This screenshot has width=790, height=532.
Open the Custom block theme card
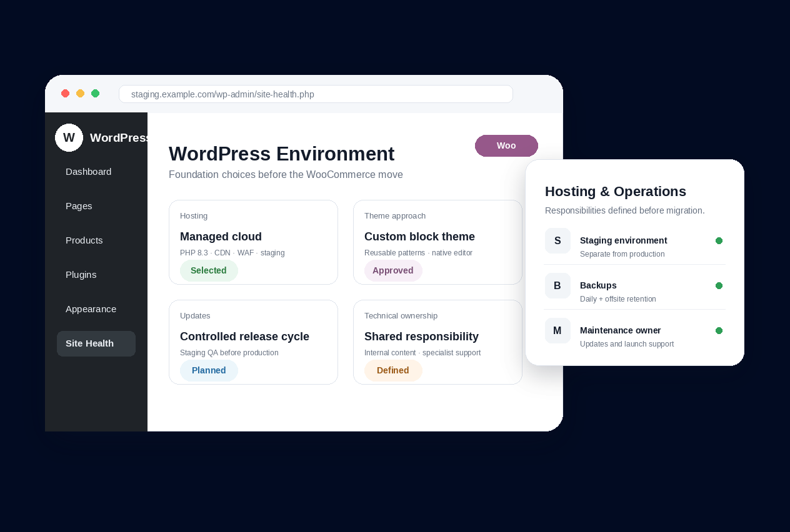click(437, 242)
